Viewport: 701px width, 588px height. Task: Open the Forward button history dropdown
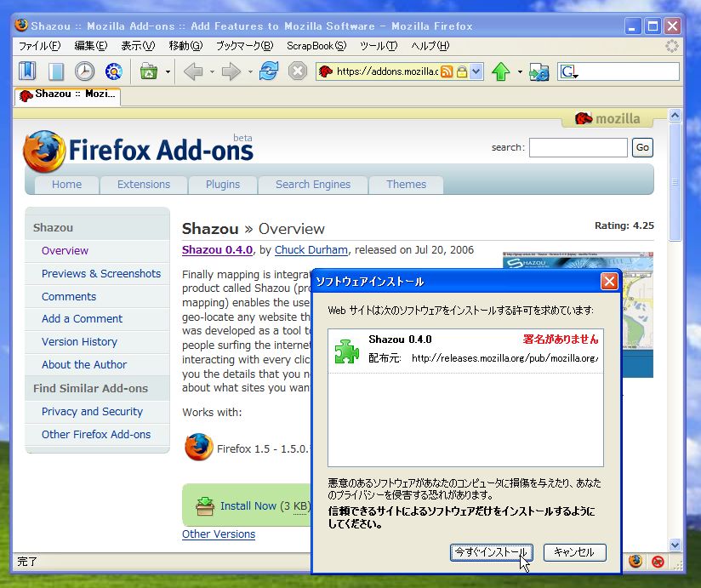250,71
